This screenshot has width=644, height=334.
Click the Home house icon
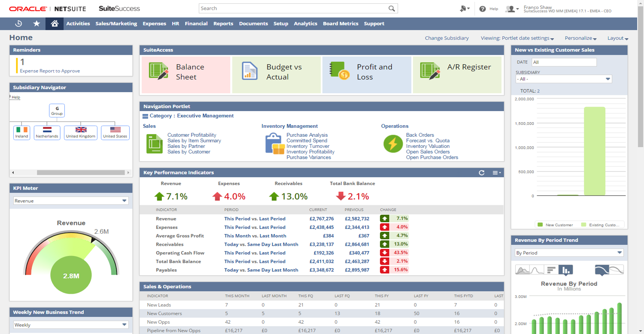[x=54, y=24]
